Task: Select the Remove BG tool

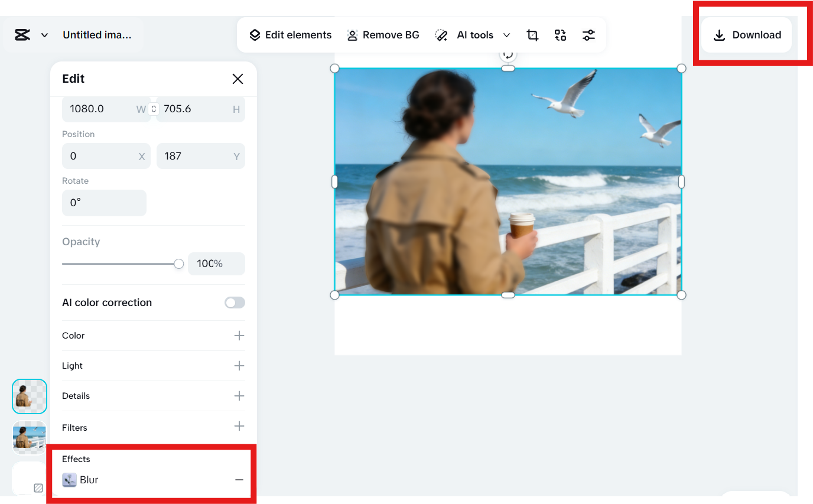Action: (x=383, y=35)
